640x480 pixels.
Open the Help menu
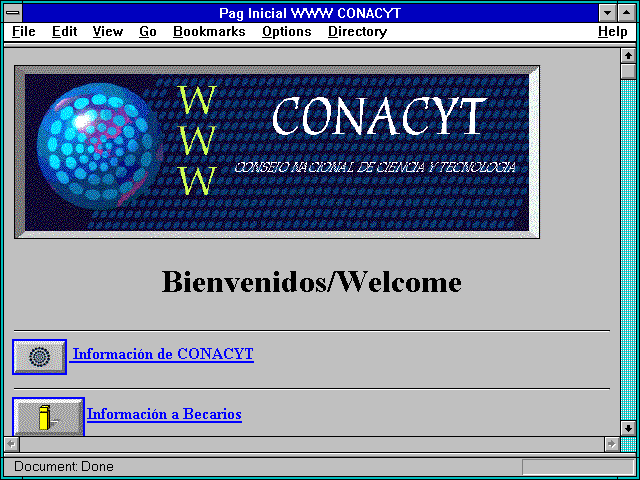click(613, 32)
